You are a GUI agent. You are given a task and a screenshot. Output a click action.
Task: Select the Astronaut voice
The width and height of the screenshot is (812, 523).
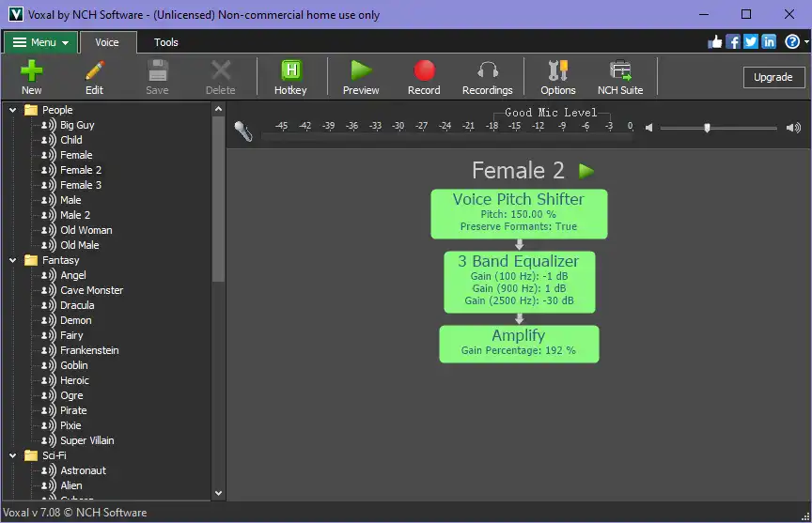click(83, 470)
